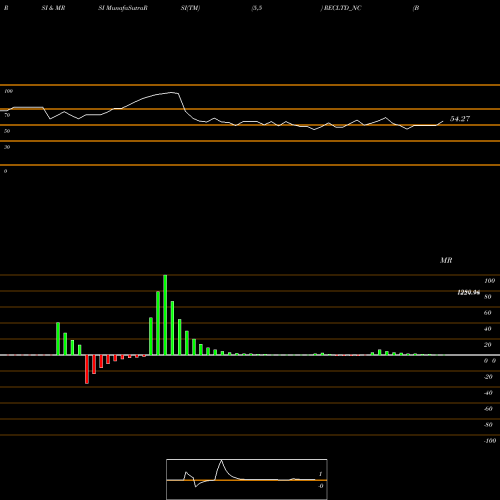
Task: Click the tallest green histogram bar
Action: (x=165, y=315)
